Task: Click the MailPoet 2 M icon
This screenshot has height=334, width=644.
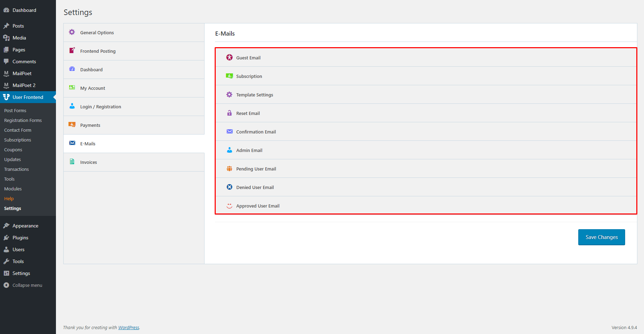Action: [x=6, y=85]
